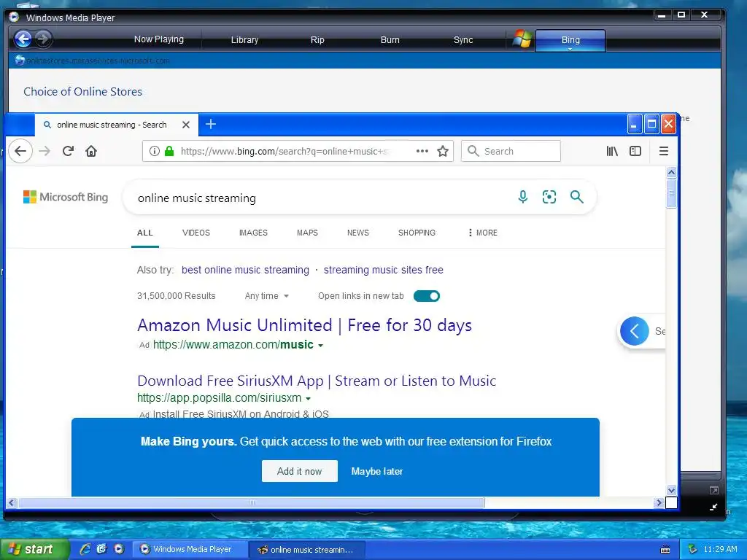Toggle Open links in new tab switch
This screenshot has height=560, width=747.
click(426, 296)
